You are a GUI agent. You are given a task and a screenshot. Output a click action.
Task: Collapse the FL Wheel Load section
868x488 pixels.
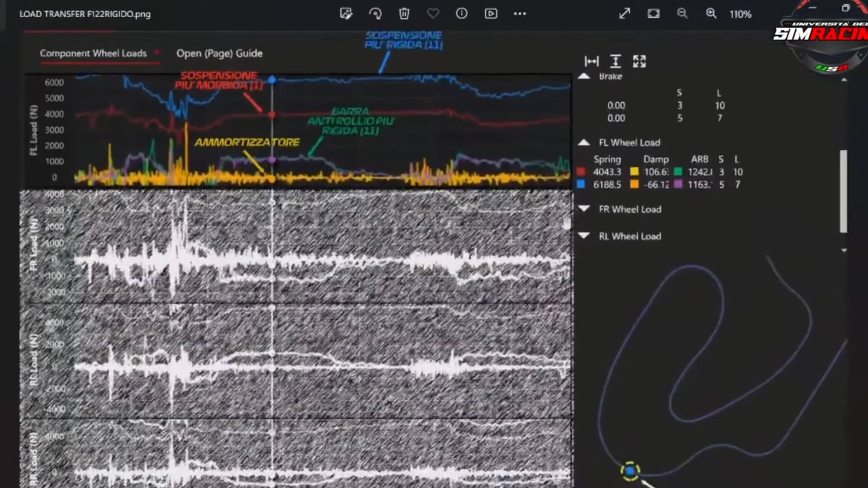click(x=584, y=142)
